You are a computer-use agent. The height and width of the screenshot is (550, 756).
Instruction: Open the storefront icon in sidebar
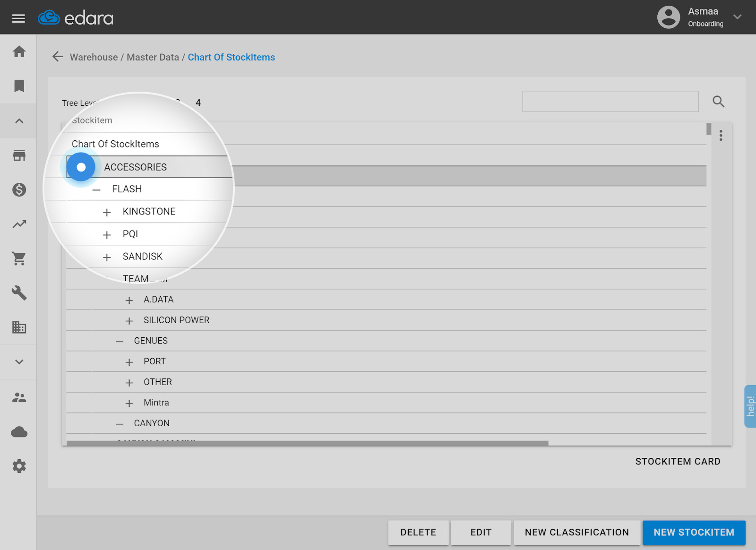(x=19, y=155)
